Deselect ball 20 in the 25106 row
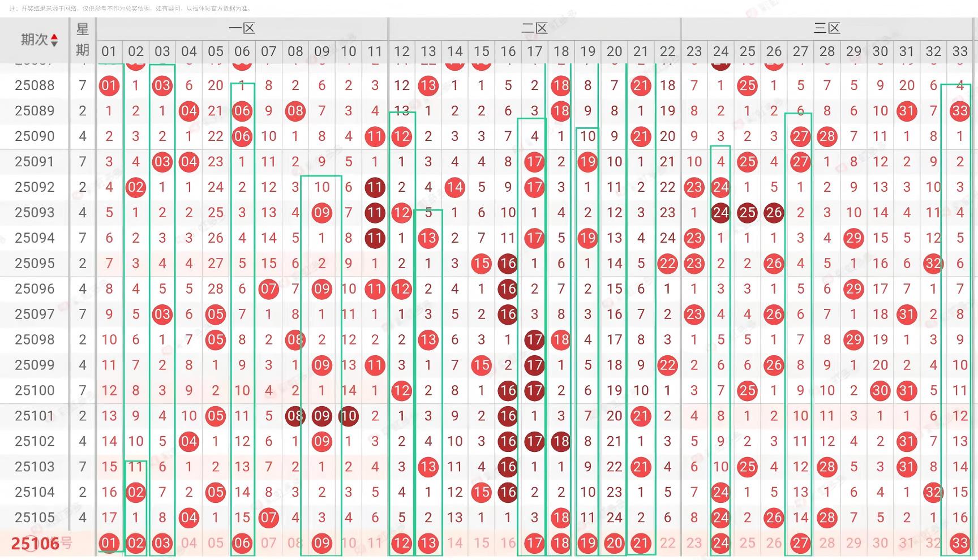The height and width of the screenshot is (560, 978). 614,544
